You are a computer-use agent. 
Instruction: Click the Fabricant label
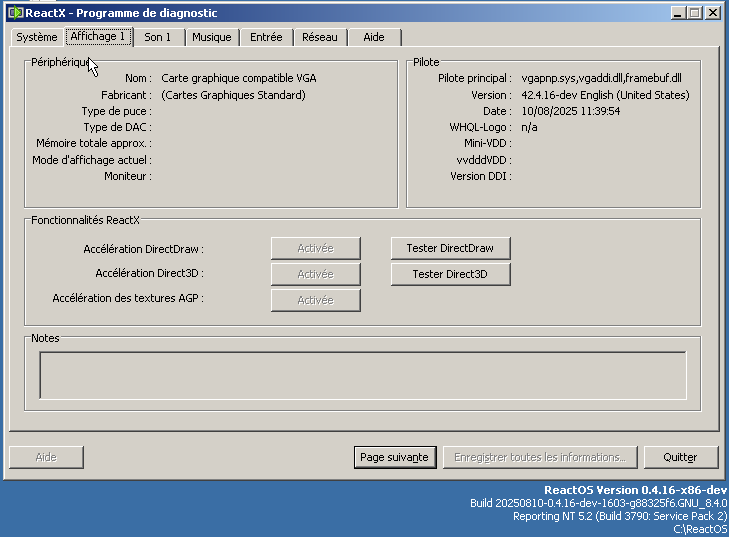tap(126, 95)
